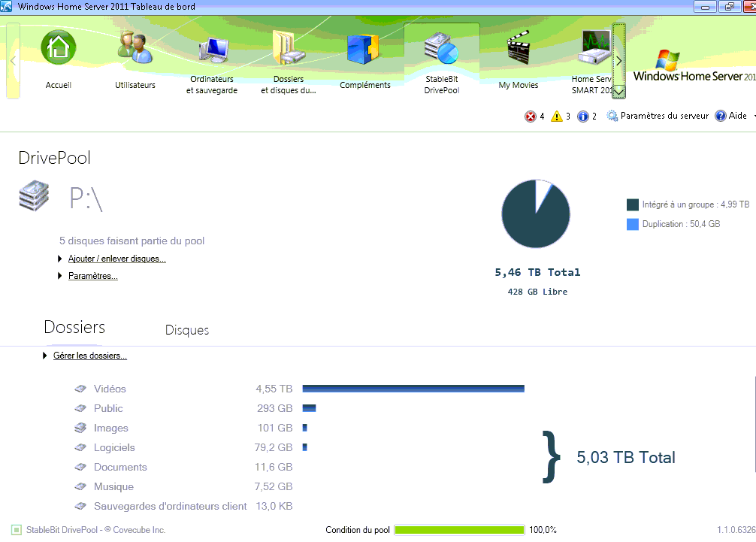
Task: Open the Utilisateurs section
Action: (135, 48)
